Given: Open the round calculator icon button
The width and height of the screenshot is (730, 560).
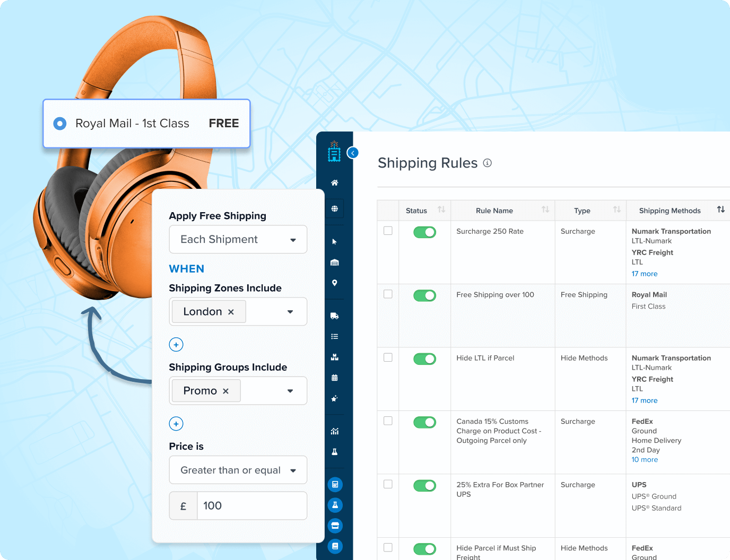Looking at the screenshot, I should coord(335,485).
